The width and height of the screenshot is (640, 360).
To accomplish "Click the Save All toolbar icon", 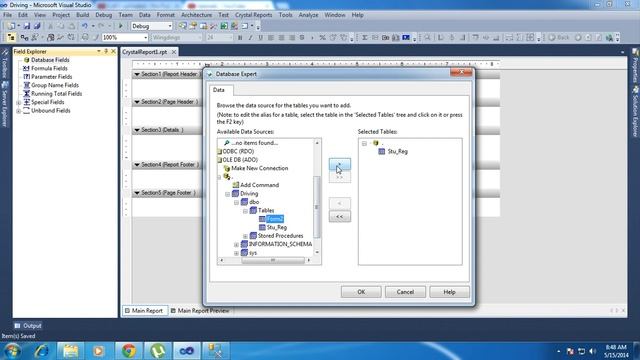I will point(37,26).
